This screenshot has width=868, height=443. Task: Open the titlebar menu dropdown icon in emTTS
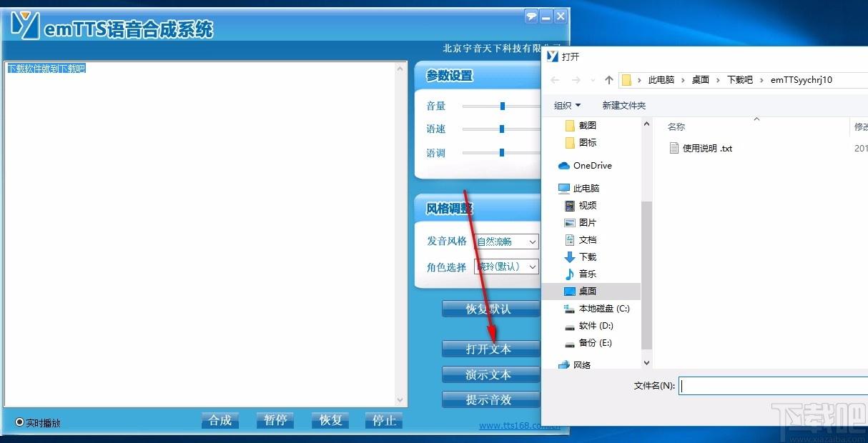[x=531, y=16]
